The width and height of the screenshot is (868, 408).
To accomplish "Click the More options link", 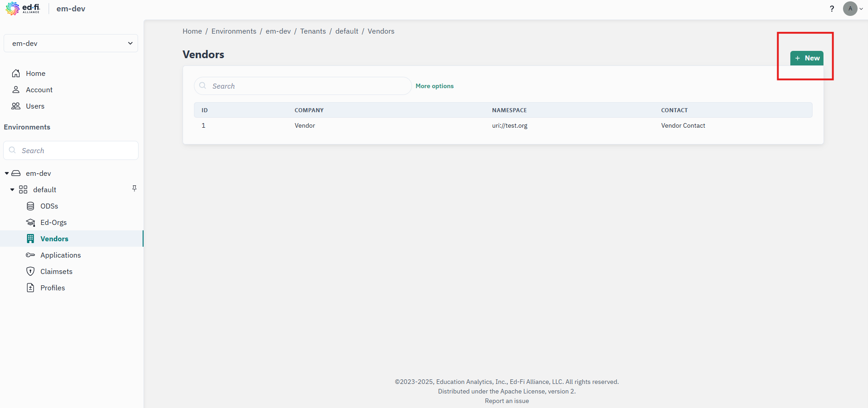I will (434, 86).
